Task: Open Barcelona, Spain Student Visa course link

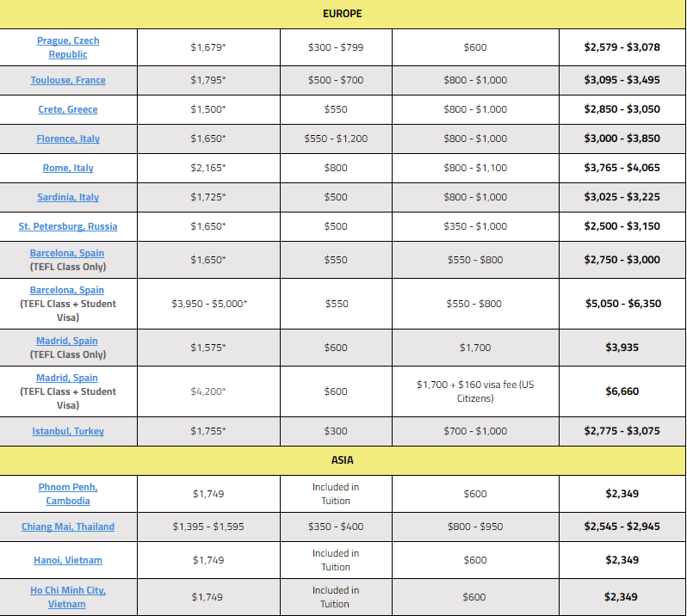Action: (68, 290)
